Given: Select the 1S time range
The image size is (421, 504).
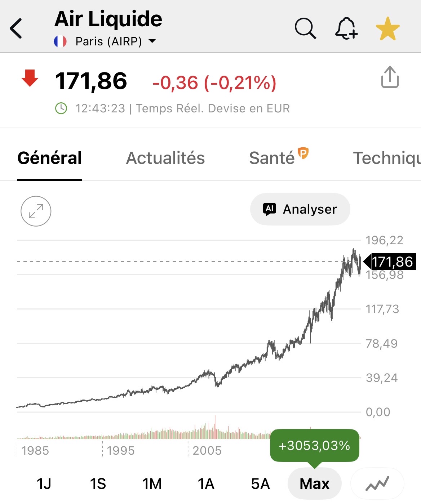Looking at the screenshot, I should pos(98,483).
